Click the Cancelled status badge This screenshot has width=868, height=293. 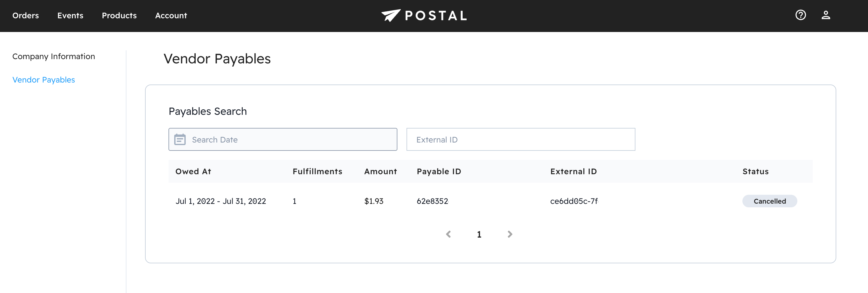click(x=769, y=201)
